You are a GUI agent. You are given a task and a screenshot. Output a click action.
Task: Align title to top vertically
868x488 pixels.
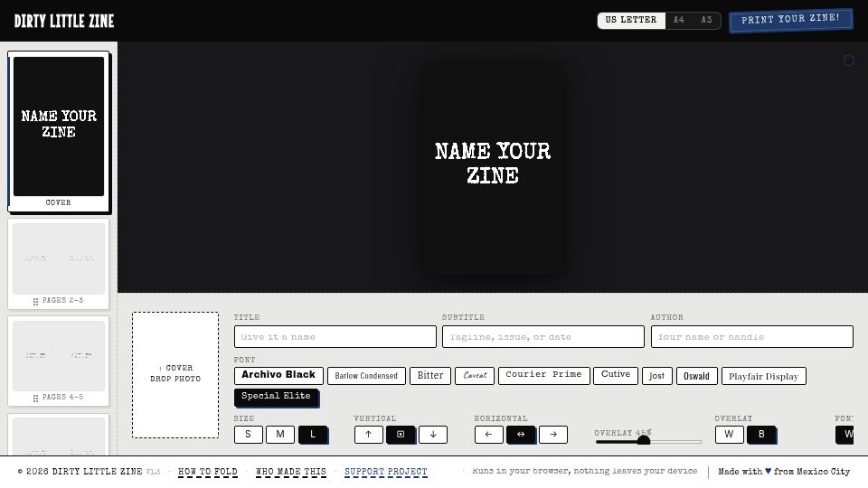point(369,435)
